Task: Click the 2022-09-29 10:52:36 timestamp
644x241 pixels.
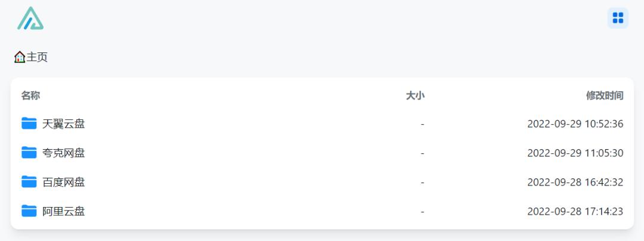Action: [x=575, y=124]
